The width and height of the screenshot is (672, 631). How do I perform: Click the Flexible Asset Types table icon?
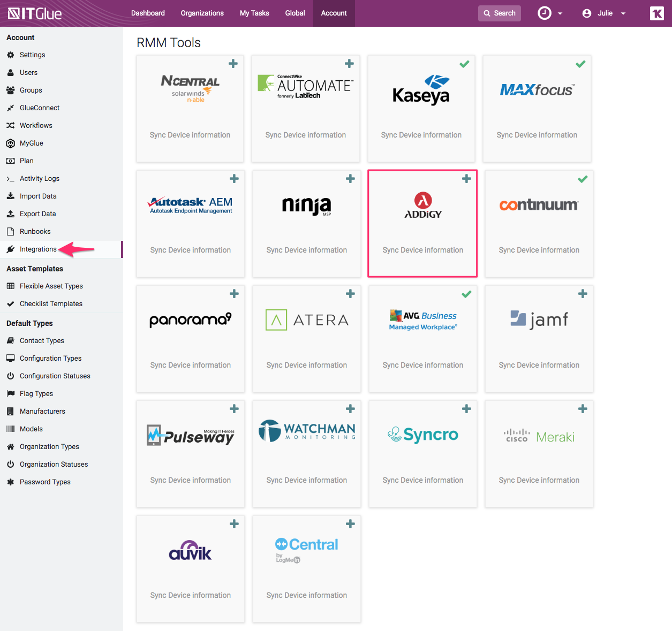coord(10,286)
